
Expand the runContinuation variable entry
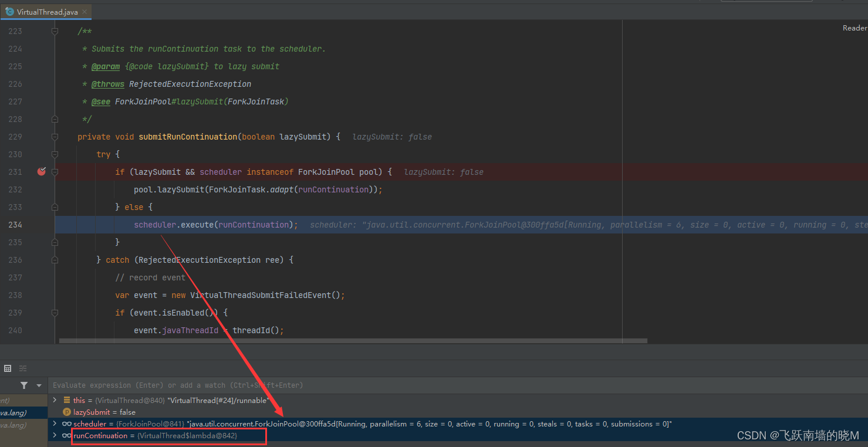click(x=54, y=435)
